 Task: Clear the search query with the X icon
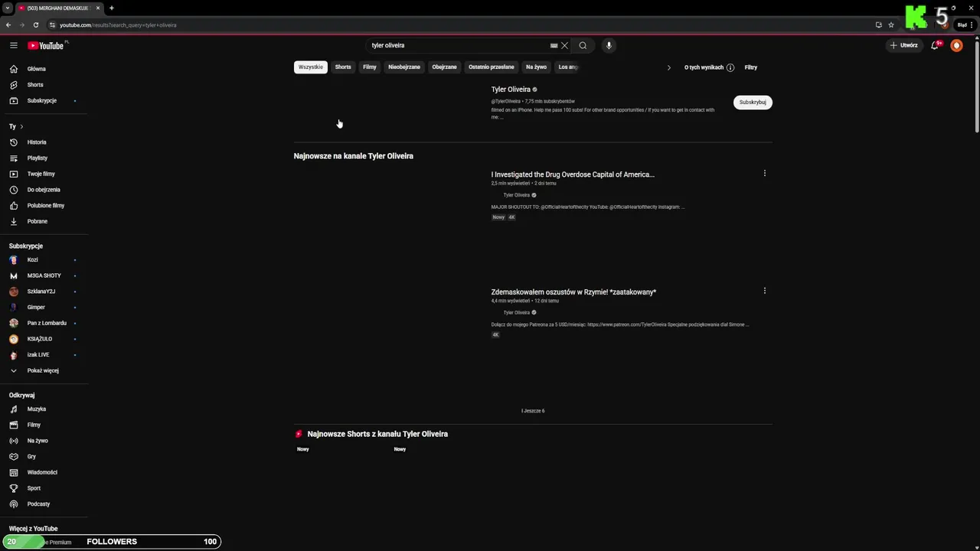click(x=565, y=45)
